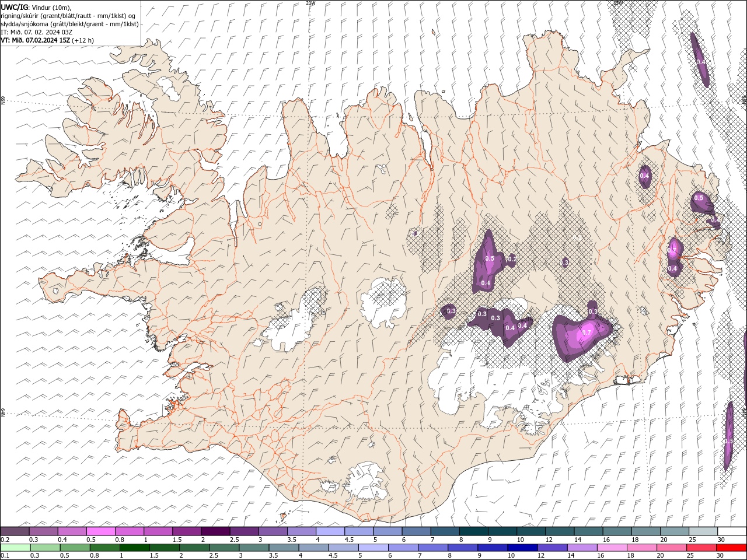The width and height of the screenshot is (747, 560).
Task: Click the '20W' longitude label at the top edge
Action: point(310,3)
